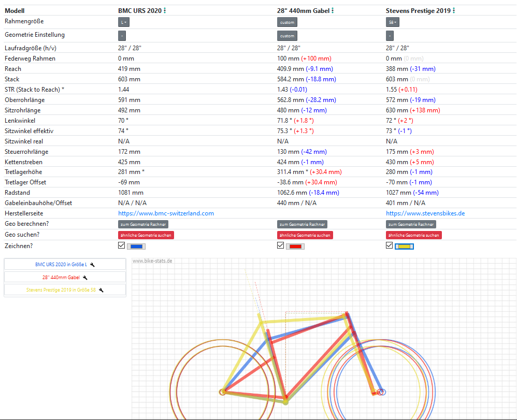Click the Gabel wheelbase value '1062.6 mm'
Screen dimensions: 517x420
click(x=293, y=193)
